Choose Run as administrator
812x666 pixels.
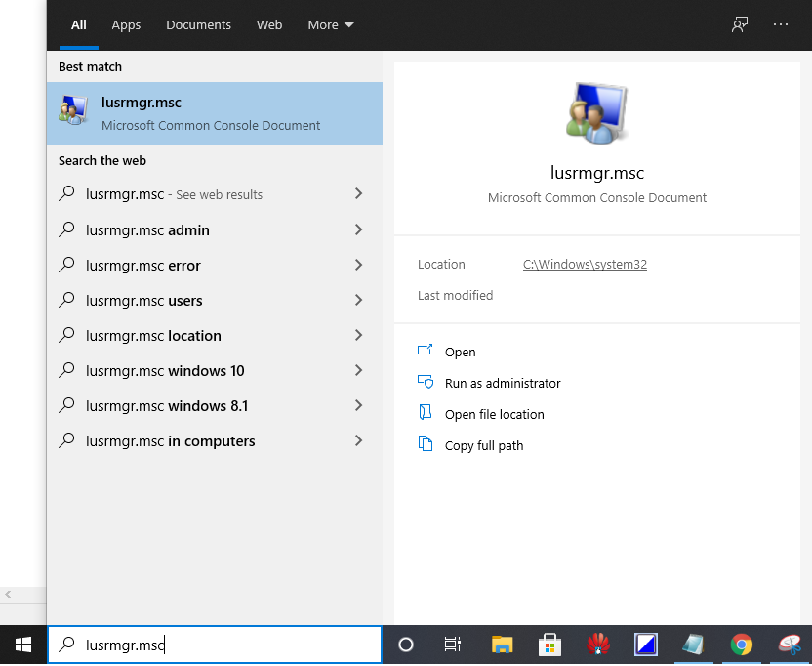click(x=503, y=383)
